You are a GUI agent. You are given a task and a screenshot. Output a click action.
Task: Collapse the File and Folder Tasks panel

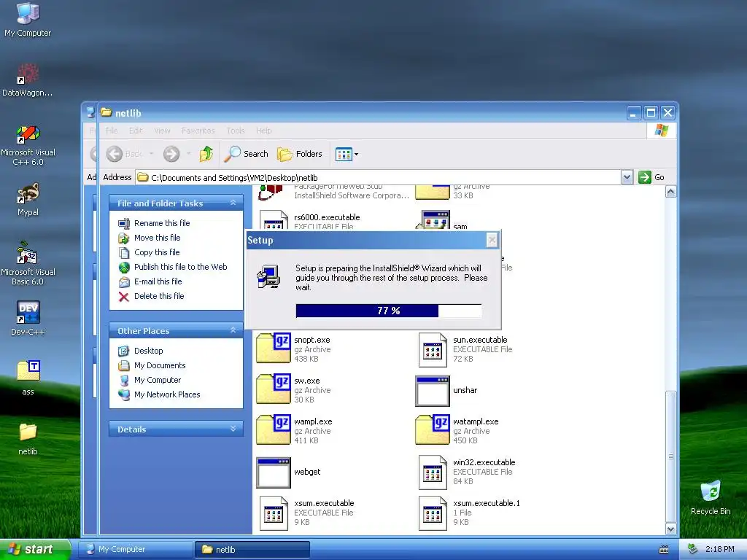pyautogui.click(x=233, y=203)
